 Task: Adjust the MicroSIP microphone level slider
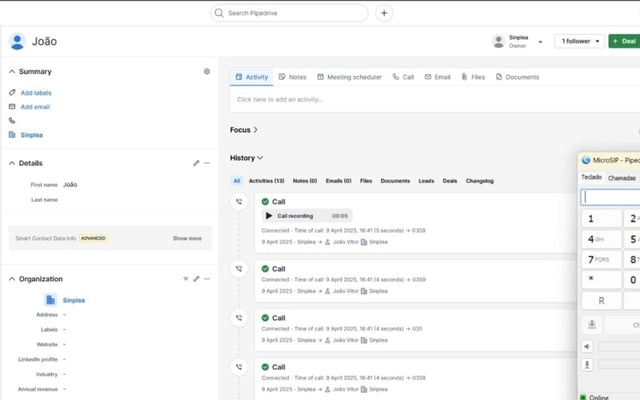pyautogui.click(x=619, y=364)
